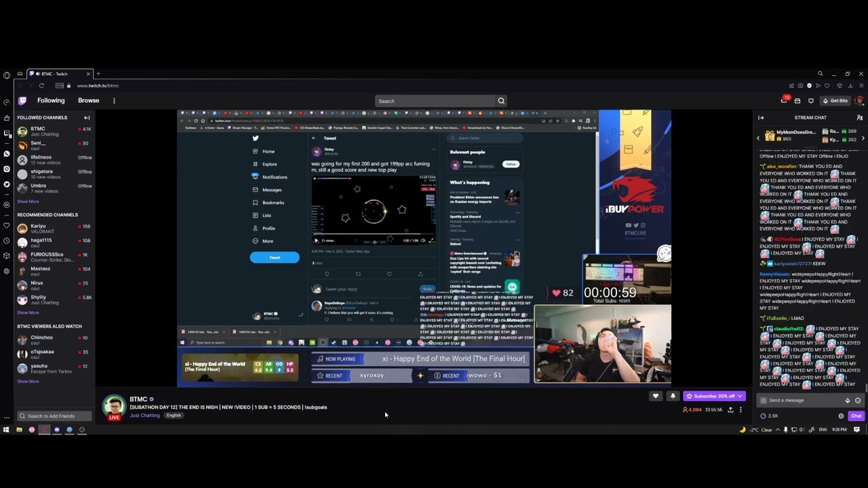The height and width of the screenshot is (488, 868).
Task: Show next gift leaderboard entry
Action: (863, 138)
